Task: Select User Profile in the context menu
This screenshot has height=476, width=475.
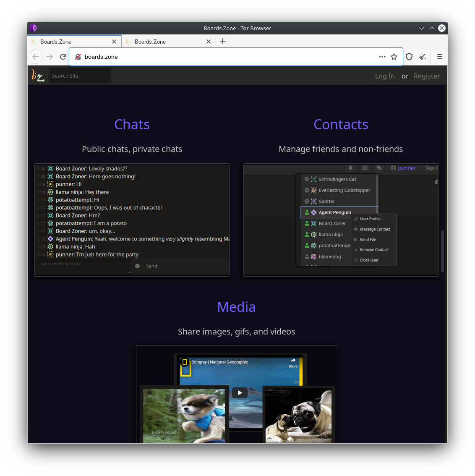Action: click(370, 219)
